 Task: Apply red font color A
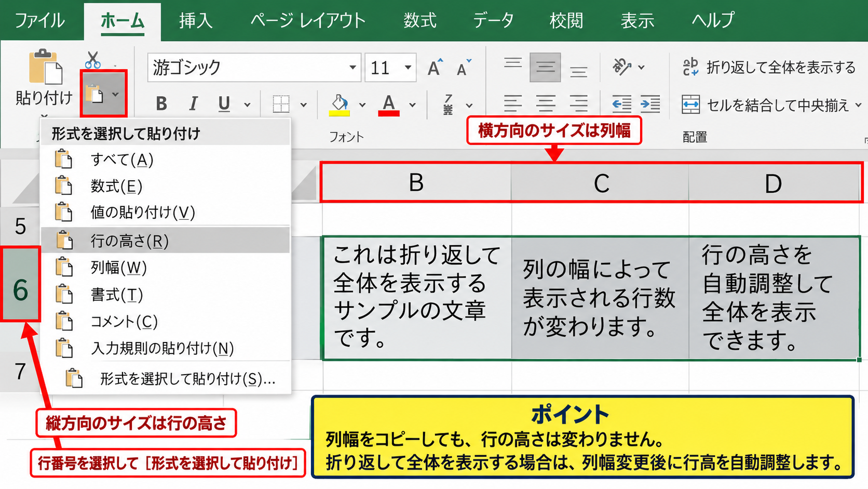click(x=389, y=104)
